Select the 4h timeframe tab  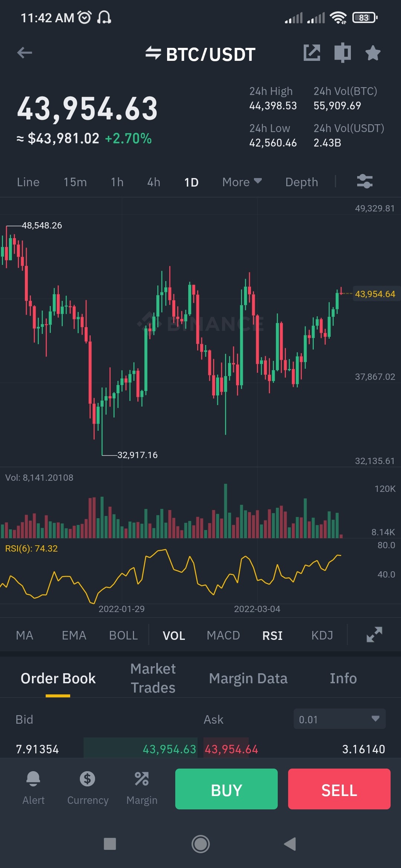[x=154, y=182]
